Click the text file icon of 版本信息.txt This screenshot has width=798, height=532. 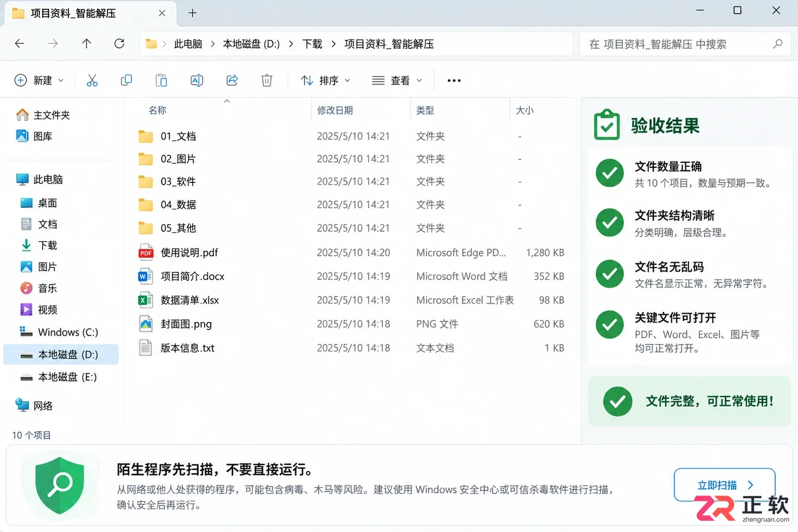point(146,348)
